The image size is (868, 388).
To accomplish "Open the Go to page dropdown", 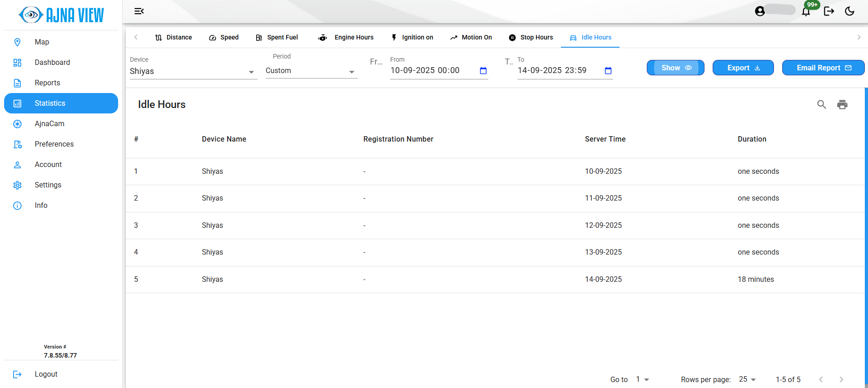I will 642,379.
